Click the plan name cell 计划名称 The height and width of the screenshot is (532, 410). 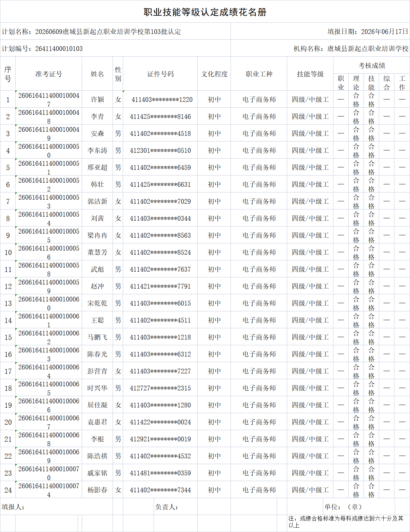tap(115, 32)
